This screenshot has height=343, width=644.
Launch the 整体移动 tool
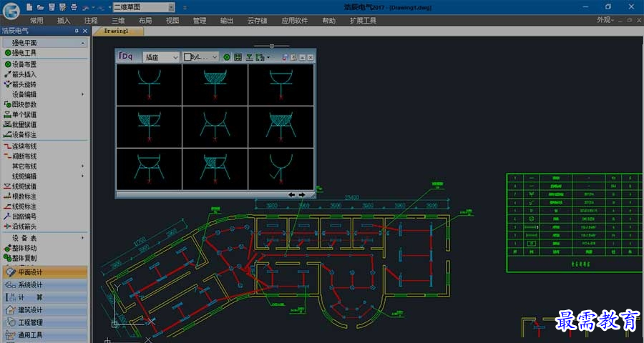(20, 248)
